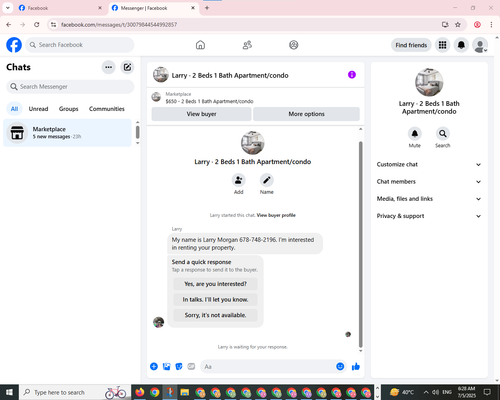Viewport: 500px width, 400px height.
Task: Open a new browser tab
Action: [x=207, y=8]
